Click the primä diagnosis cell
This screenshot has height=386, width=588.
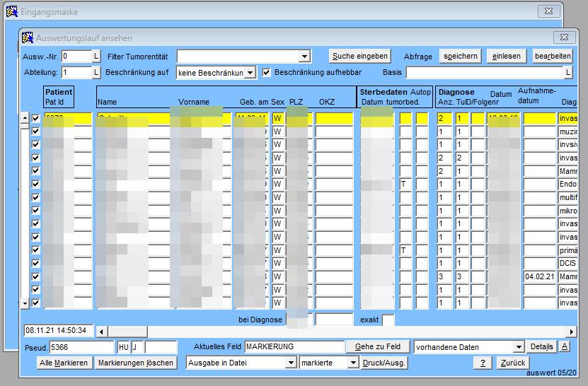click(567, 250)
